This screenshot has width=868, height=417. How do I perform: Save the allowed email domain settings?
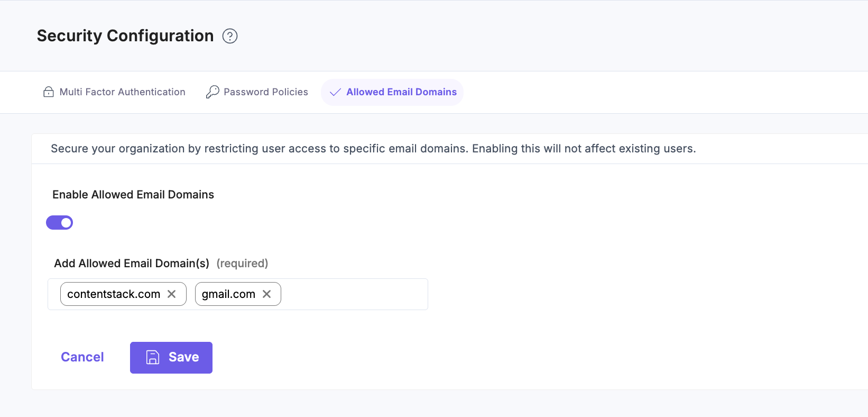click(171, 357)
